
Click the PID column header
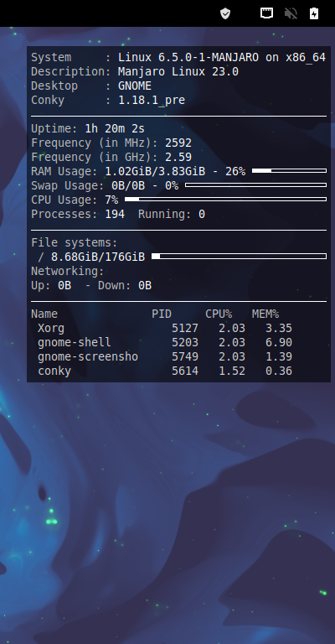(162, 314)
